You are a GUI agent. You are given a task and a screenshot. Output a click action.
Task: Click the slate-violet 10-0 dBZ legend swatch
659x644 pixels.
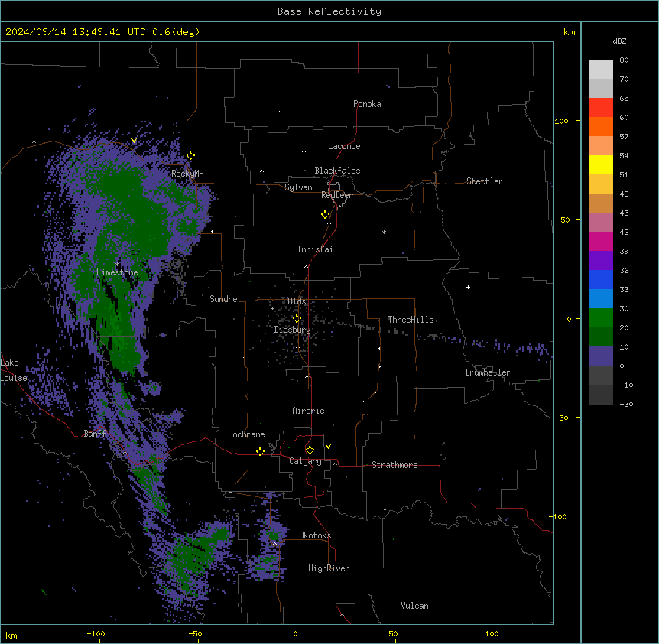tap(601, 356)
